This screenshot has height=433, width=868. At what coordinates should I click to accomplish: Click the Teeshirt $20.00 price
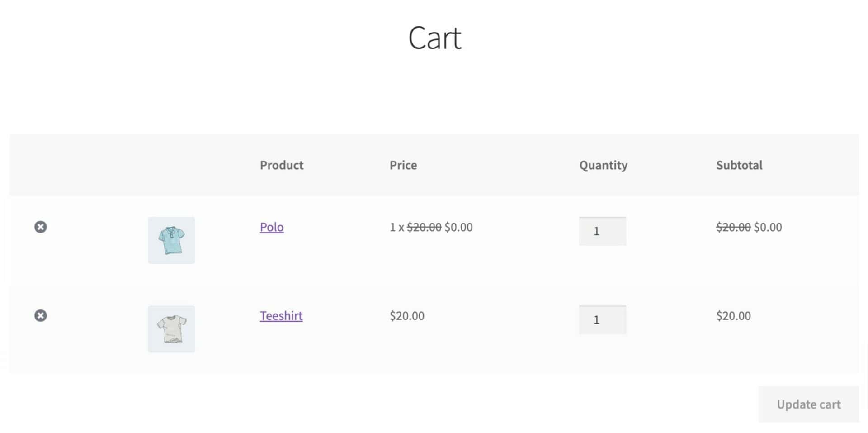click(x=407, y=316)
